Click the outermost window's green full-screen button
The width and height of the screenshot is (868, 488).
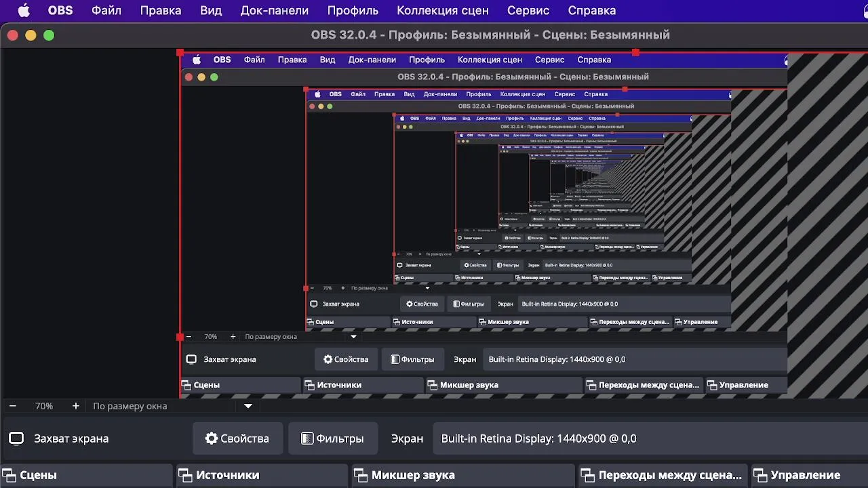49,35
